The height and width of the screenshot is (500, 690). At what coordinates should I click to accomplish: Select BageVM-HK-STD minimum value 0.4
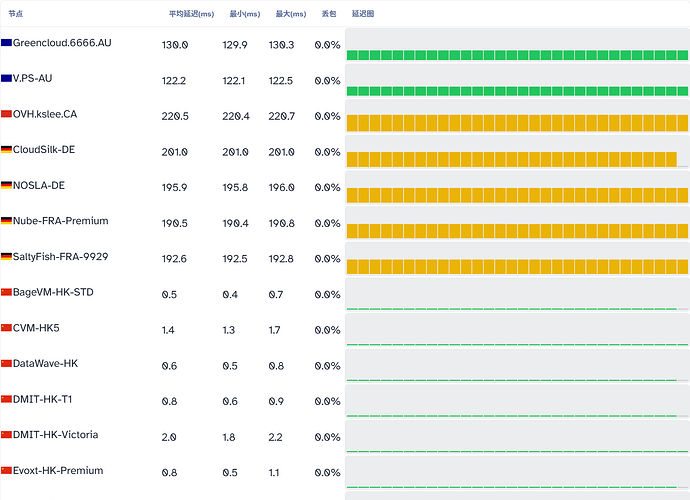[x=230, y=294]
